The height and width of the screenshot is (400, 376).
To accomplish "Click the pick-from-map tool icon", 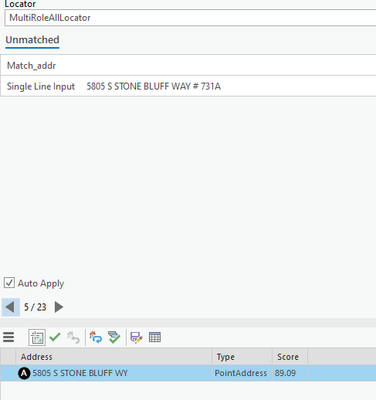I will coord(37,337).
